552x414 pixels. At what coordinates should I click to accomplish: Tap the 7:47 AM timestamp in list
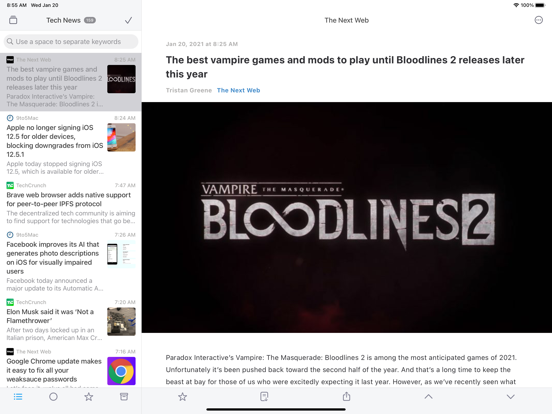pyautogui.click(x=125, y=185)
